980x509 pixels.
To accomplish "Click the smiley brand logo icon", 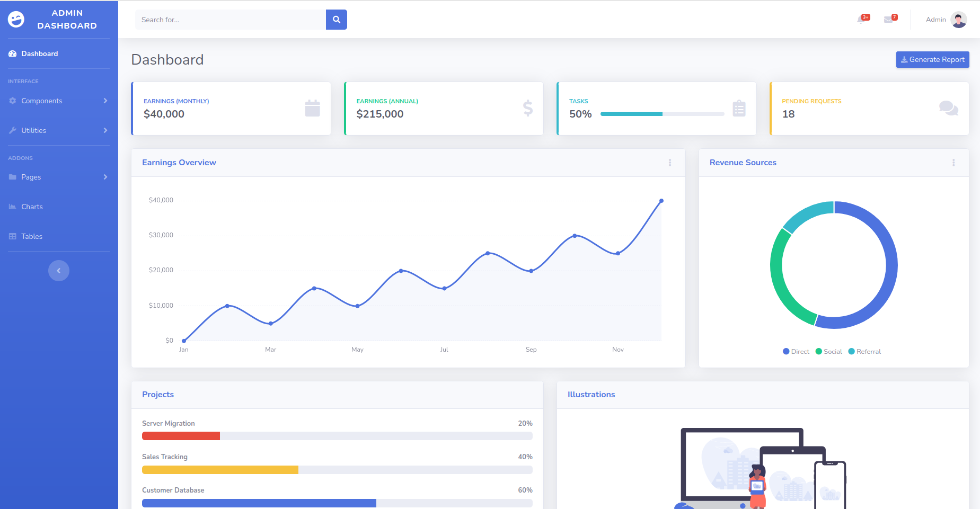I will (16, 20).
